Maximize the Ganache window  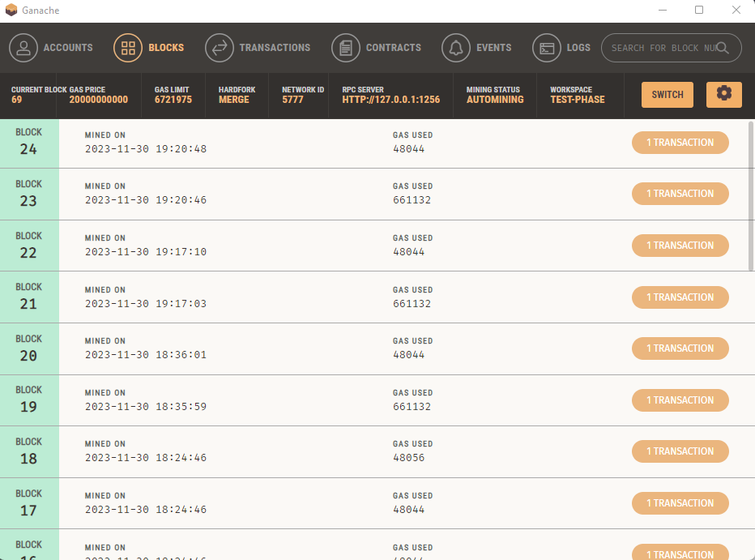[699, 10]
